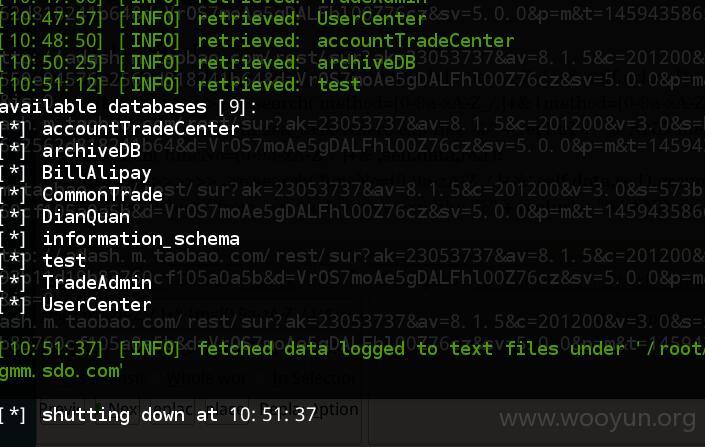This screenshot has width=705, height=447.
Task: Click the 'retrieved: archiveDB' log text
Action: 306,63
